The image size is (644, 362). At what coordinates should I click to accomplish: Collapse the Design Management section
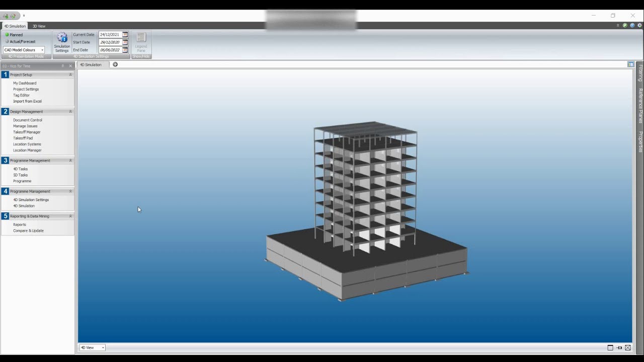click(x=70, y=112)
